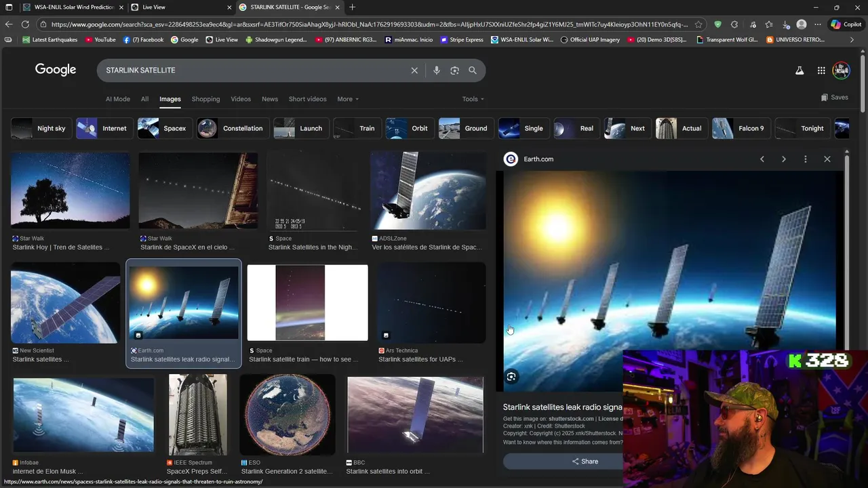Open Google Lens search by image
The image size is (868, 488).
point(454,70)
